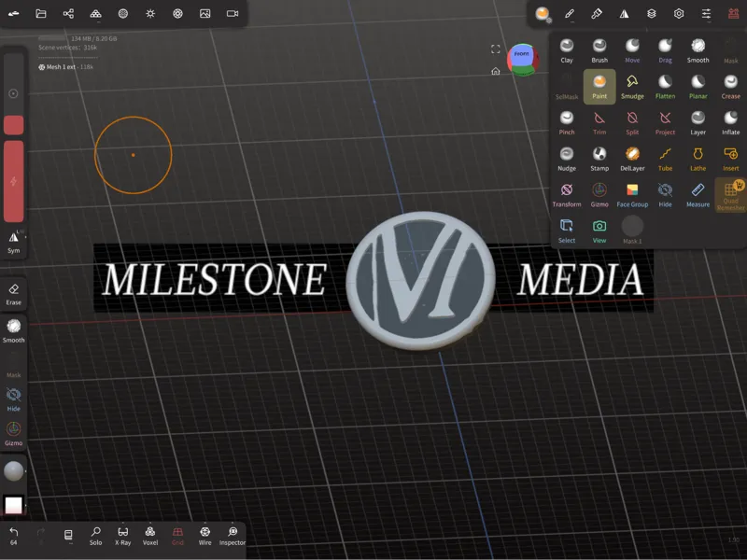Toggle Solo mode
747x560 pixels.
coord(95,536)
